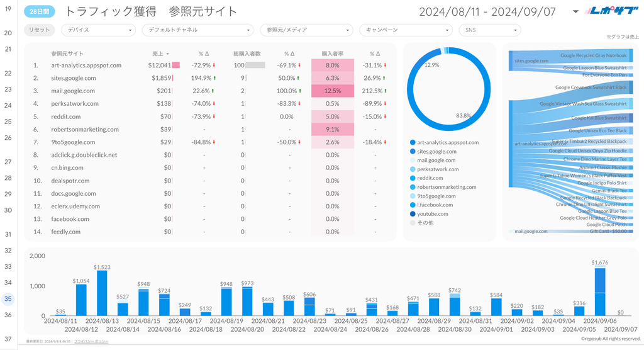
Task: Click the その他 legend gray dot
Action: pos(413,223)
